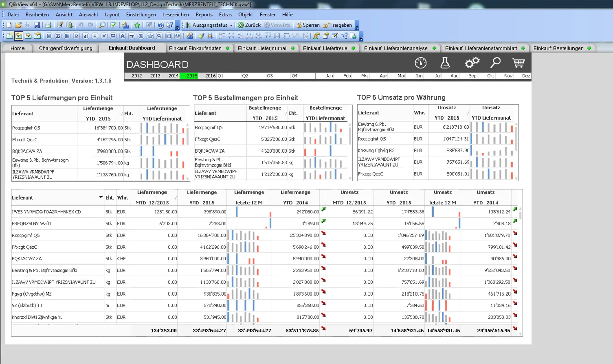Image resolution: width=613 pixels, height=364 pixels.
Task: Open the Edit Script icon
Action: pyautogui.click(x=60, y=25)
